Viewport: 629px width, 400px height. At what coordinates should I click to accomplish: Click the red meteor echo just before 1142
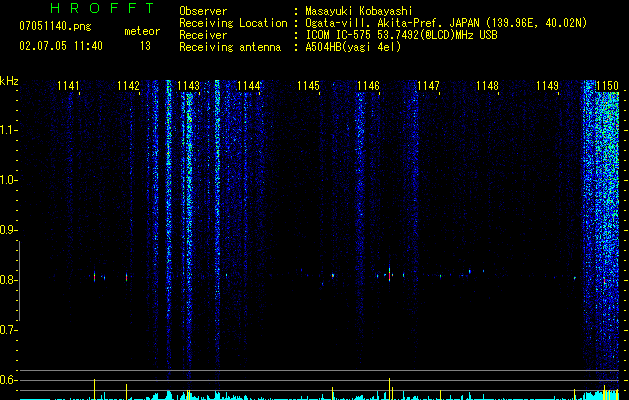coord(126,277)
